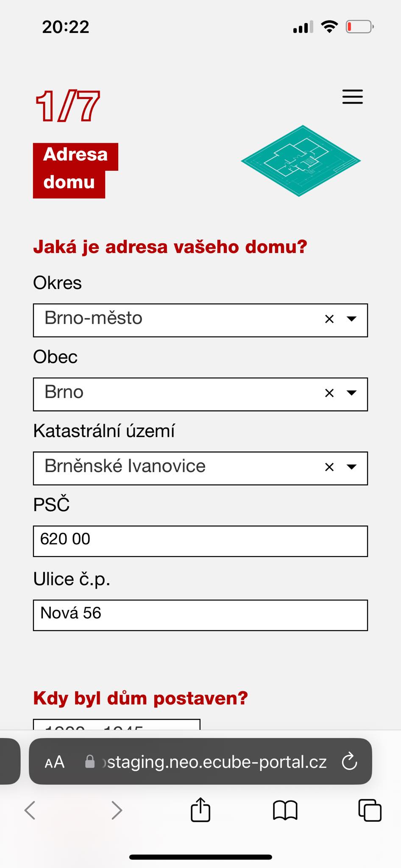This screenshot has width=401, height=868.
Task: Open the hamburger menu
Action: (x=353, y=97)
